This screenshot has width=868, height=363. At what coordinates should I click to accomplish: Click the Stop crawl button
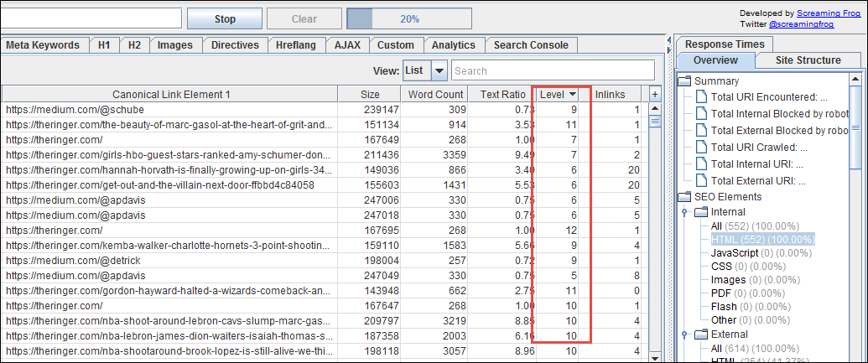pyautogui.click(x=225, y=18)
